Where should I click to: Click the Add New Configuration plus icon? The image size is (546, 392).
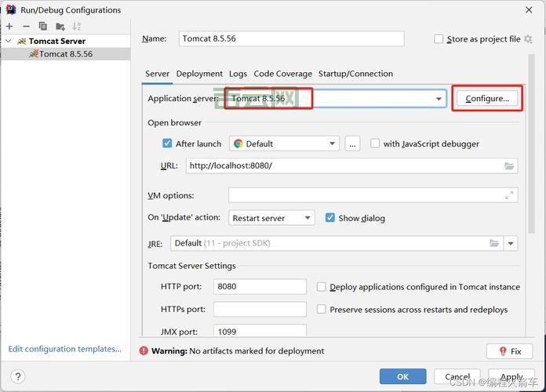[x=9, y=26]
